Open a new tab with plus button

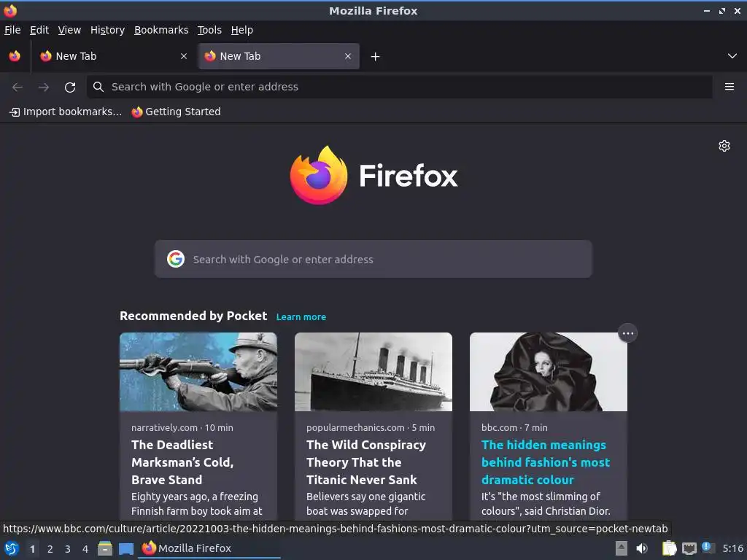376,57
